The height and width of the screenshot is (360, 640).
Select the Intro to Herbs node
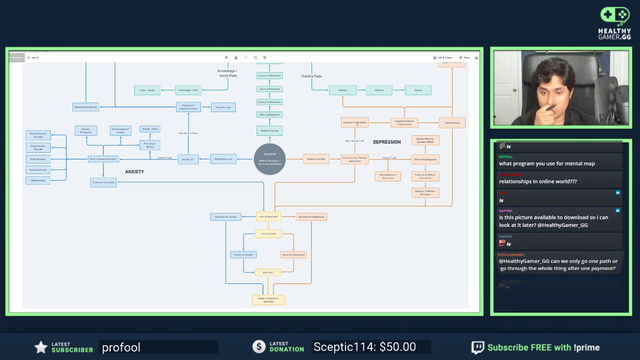268,234
